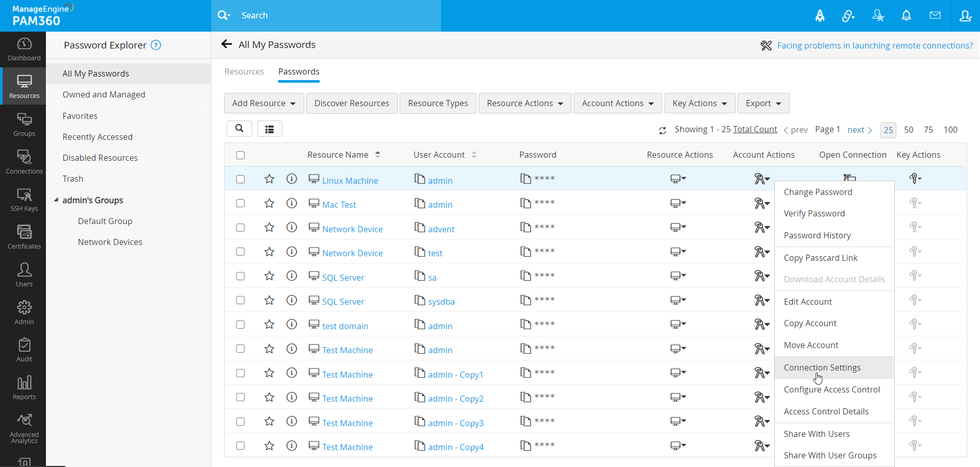980x467 pixels.
Task: Show info for SQL Server sa row
Action: click(x=291, y=276)
